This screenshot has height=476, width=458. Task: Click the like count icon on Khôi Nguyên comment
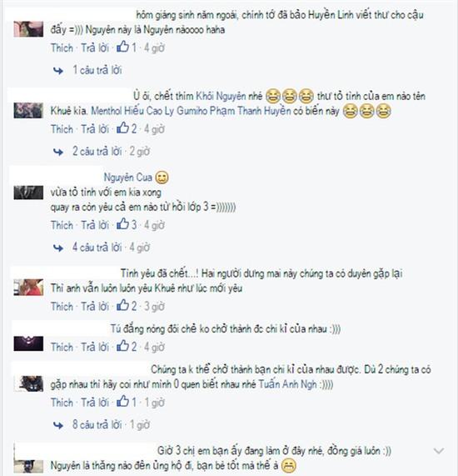[123, 128]
